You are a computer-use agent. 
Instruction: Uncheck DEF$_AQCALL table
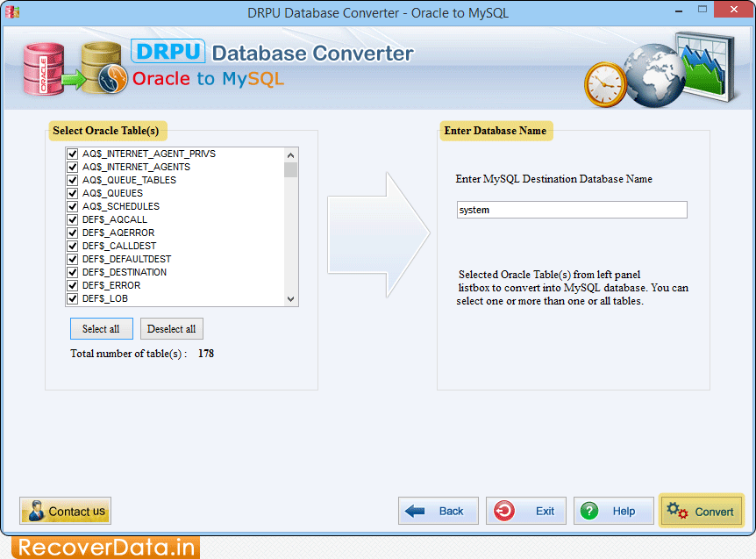[x=72, y=219]
